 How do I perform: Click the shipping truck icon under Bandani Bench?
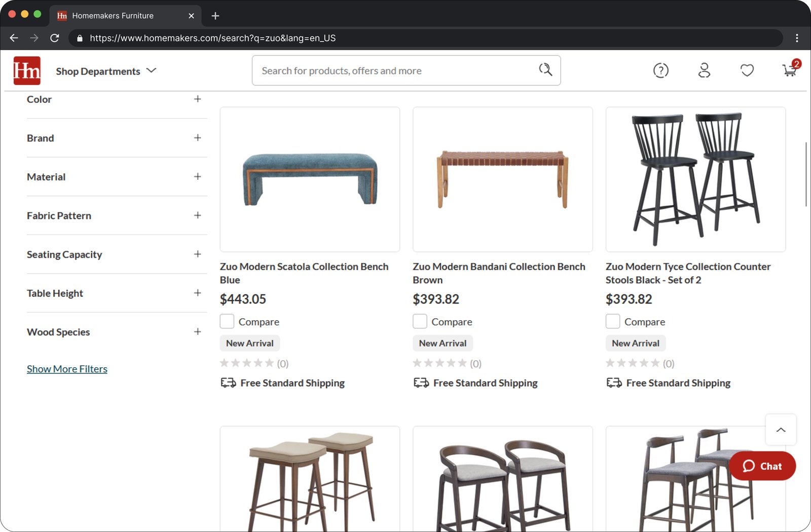coord(421,383)
